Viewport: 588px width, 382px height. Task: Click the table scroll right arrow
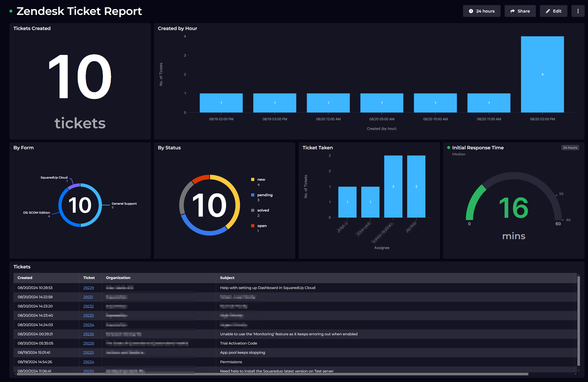575,374
